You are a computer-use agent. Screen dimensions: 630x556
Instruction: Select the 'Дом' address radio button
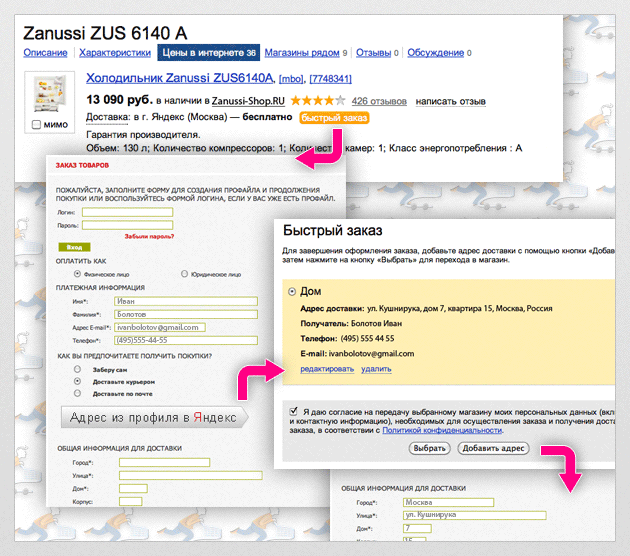[291, 291]
